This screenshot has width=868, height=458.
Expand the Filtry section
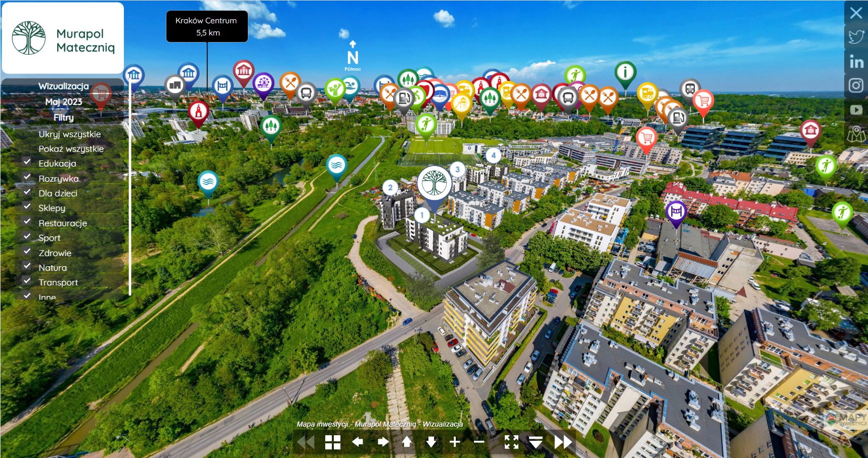[64, 117]
